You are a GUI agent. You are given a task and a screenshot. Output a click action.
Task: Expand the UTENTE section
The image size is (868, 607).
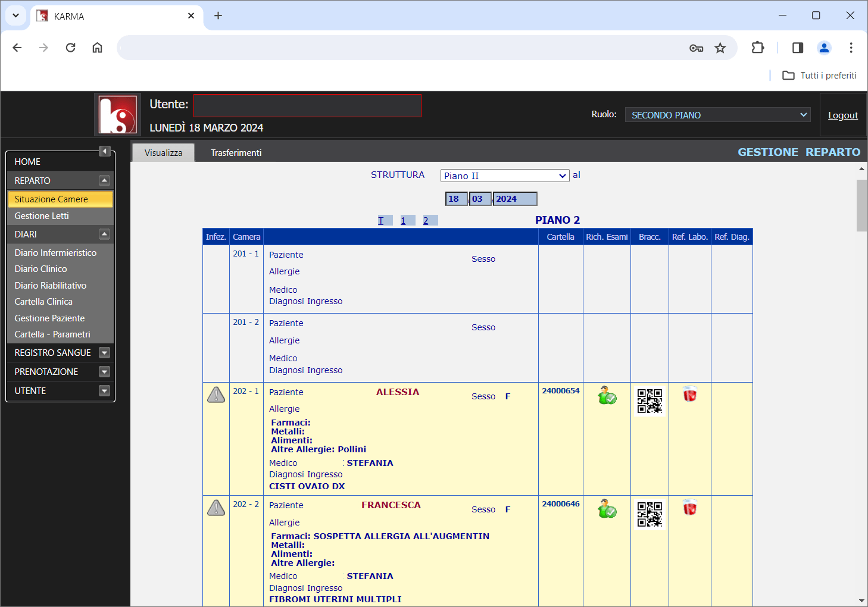[x=105, y=391]
